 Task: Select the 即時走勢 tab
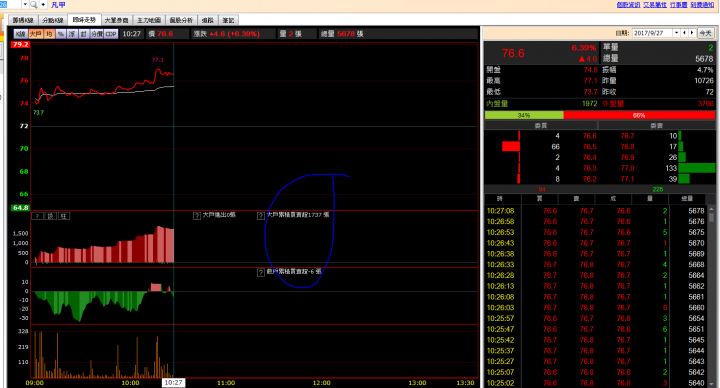pyautogui.click(x=84, y=20)
